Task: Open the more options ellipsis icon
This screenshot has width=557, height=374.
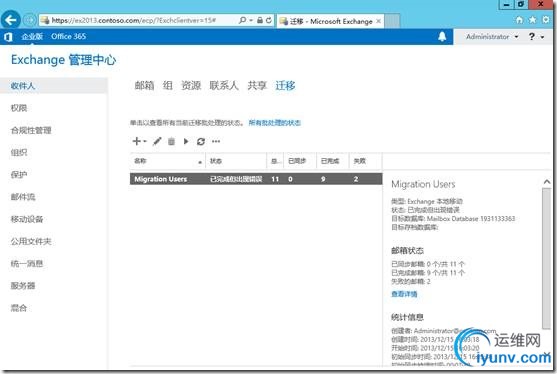Action: (216, 141)
